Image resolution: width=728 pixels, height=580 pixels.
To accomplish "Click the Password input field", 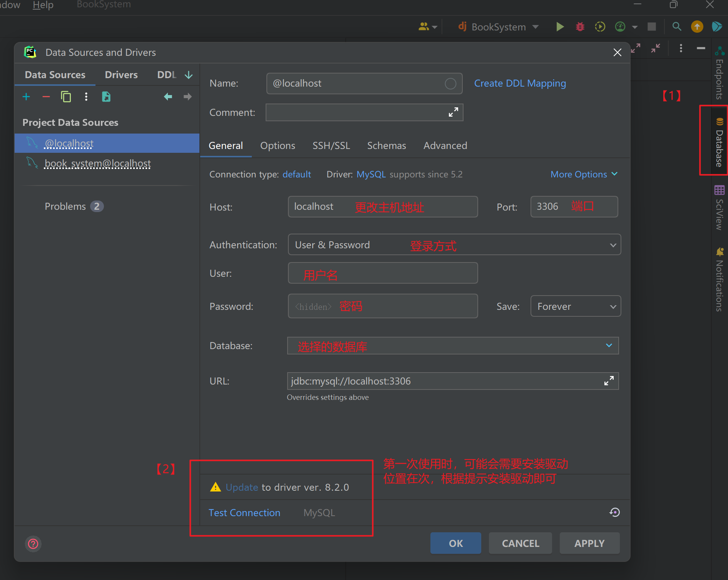I will coord(383,306).
